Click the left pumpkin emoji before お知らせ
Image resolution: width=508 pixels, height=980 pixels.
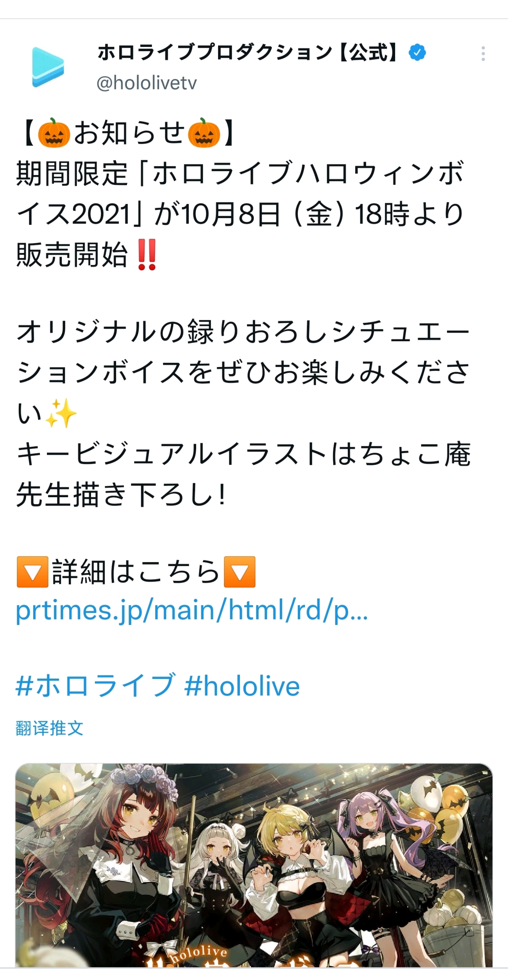coord(54,133)
